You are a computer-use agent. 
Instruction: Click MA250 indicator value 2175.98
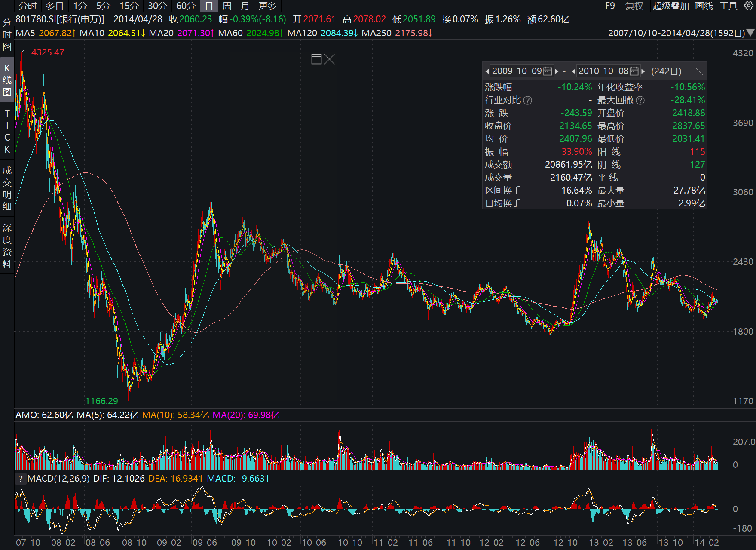(x=413, y=33)
